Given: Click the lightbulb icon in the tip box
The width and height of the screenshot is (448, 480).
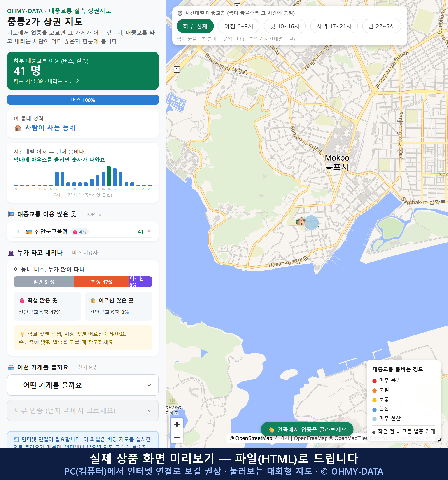Looking at the screenshot, I should [x=22, y=334].
